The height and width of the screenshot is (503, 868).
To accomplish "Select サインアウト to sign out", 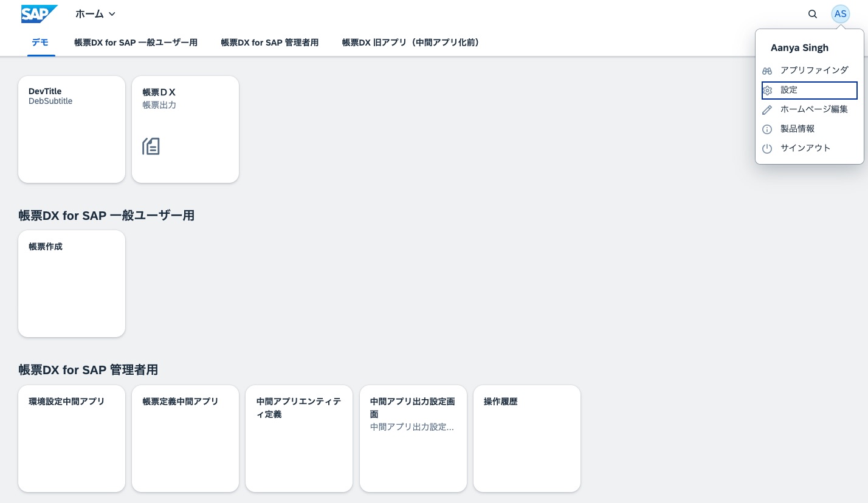I will click(x=810, y=148).
